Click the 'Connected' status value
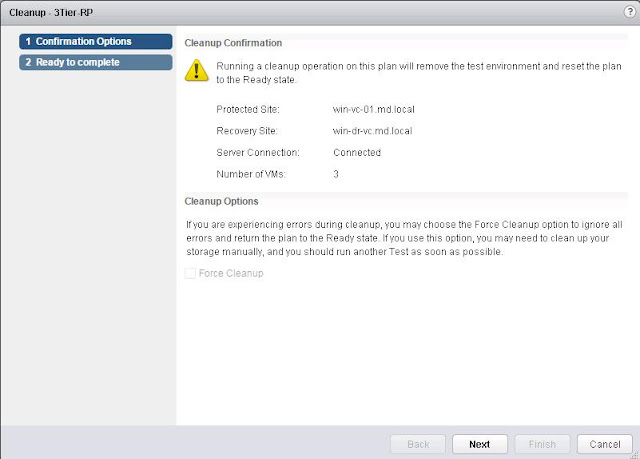640x459 pixels. pos(357,153)
